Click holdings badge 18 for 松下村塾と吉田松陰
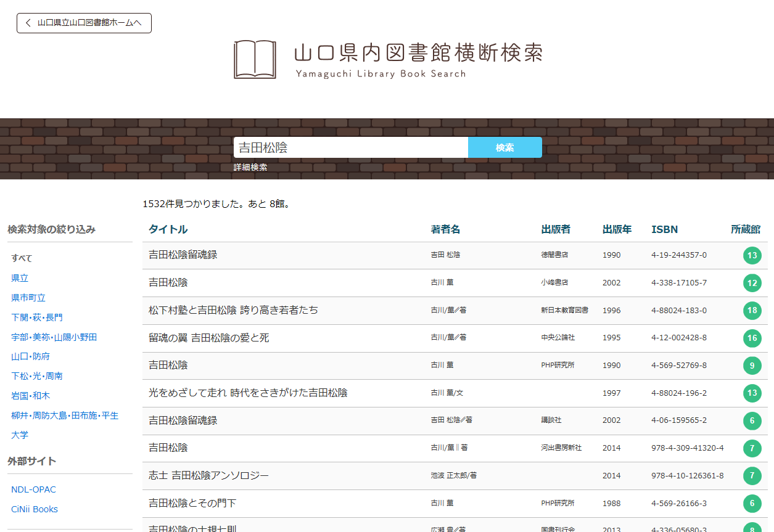 coord(752,311)
